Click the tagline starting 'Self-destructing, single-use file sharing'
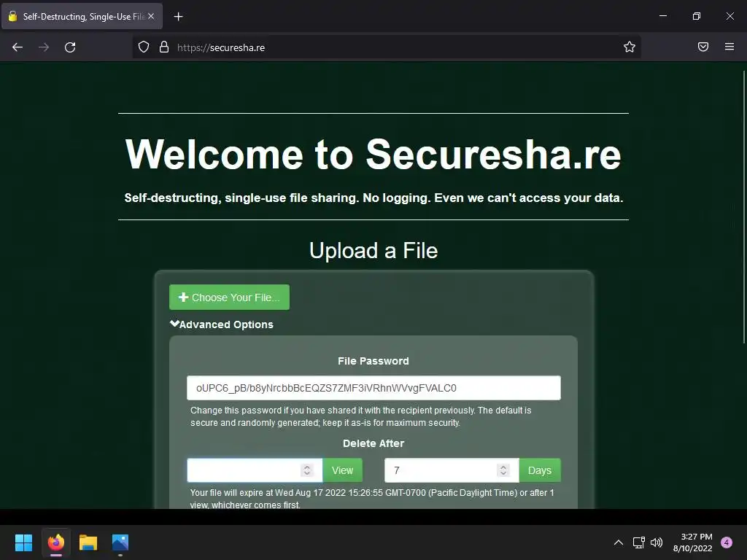Image resolution: width=747 pixels, height=560 pixels. (x=373, y=198)
